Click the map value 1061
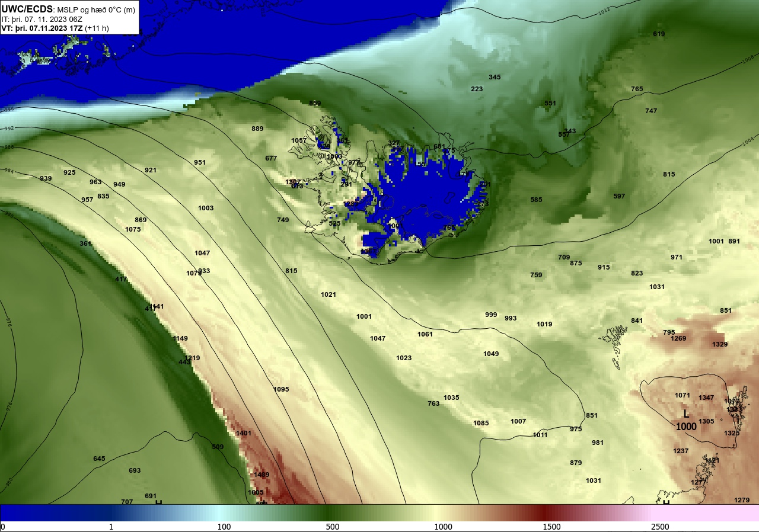The width and height of the screenshot is (759, 532). tap(425, 334)
